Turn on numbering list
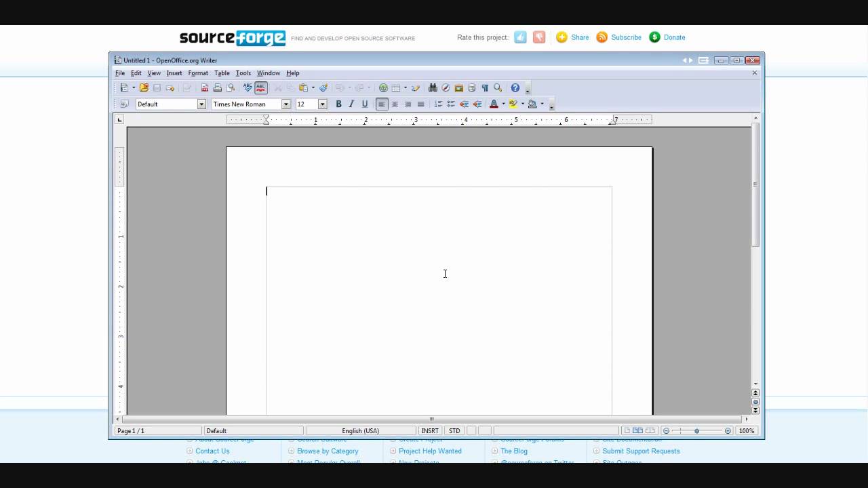Image resolution: width=868 pixels, height=488 pixels. pyautogui.click(x=438, y=104)
